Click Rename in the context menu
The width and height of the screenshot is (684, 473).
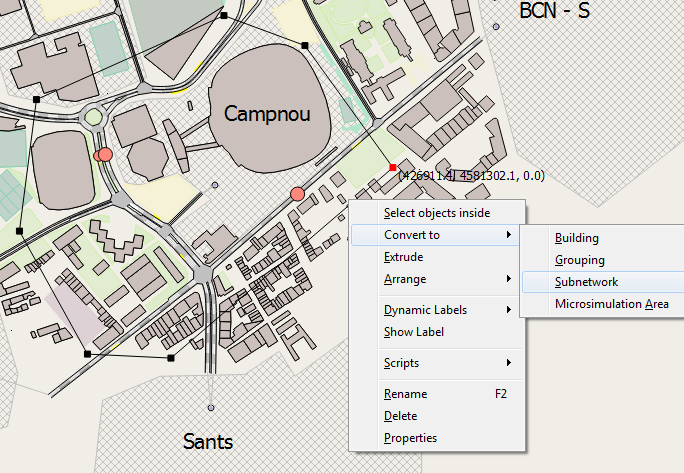pyautogui.click(x=406, y=394)
